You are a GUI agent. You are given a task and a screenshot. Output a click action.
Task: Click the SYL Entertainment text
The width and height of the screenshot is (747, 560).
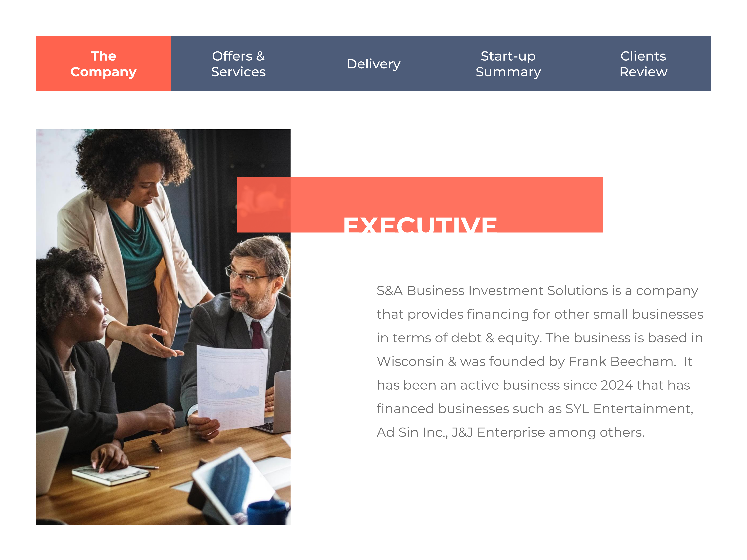629,409
